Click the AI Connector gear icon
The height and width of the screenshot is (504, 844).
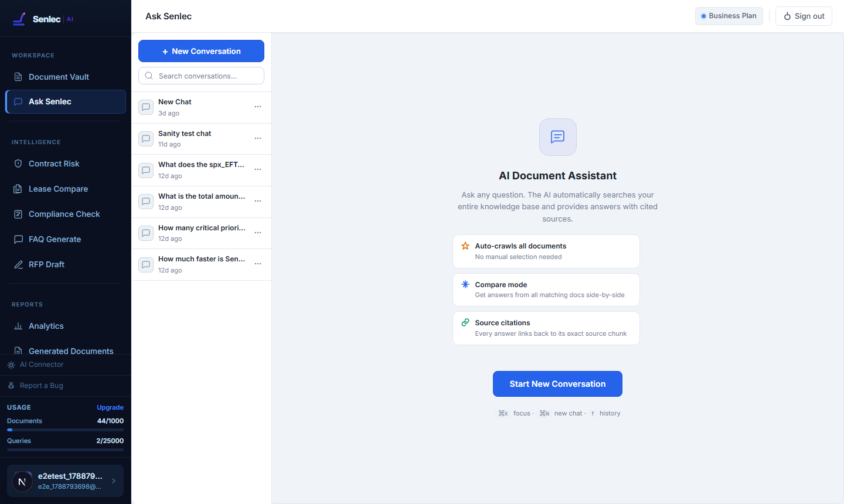pyautogui.click(x=11, y=365)
